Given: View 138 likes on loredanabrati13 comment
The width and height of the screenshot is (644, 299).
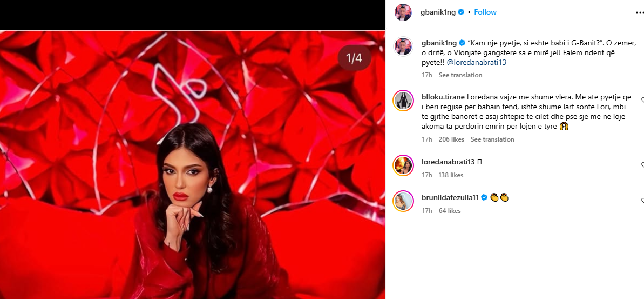Looking at the screenshot, I should [x=451, y=175].
